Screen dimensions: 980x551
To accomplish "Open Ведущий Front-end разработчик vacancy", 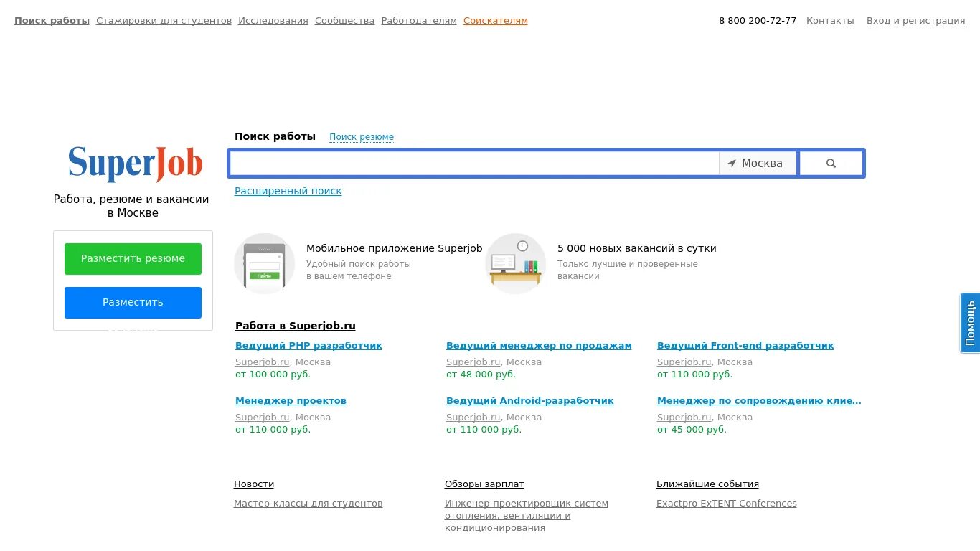I will (x=745, y=346).
